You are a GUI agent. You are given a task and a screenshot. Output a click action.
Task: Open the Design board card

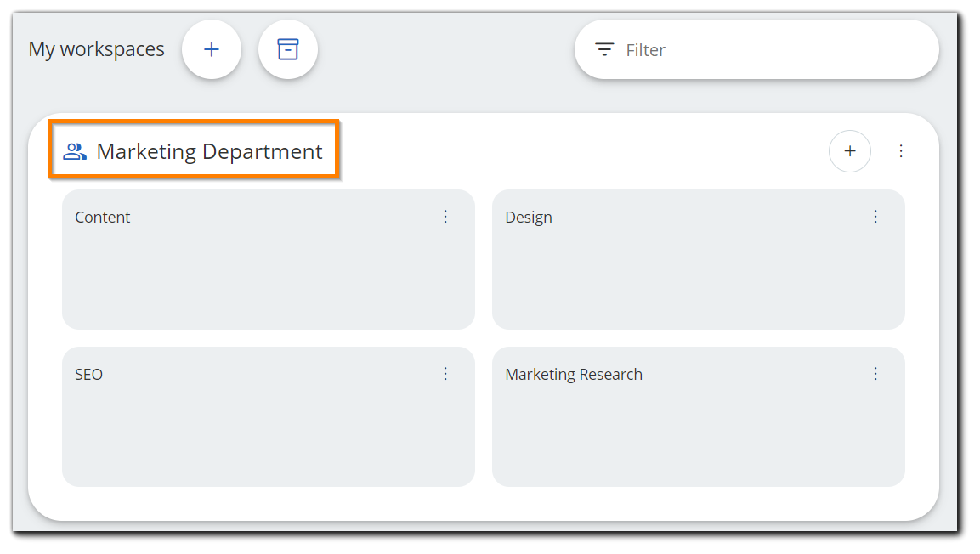pyautogui.click(x=698, y=259)
